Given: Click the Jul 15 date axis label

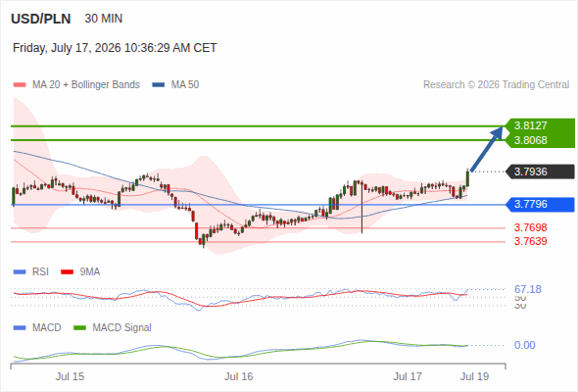Looking at the screenshot, I should coord(70,376).
